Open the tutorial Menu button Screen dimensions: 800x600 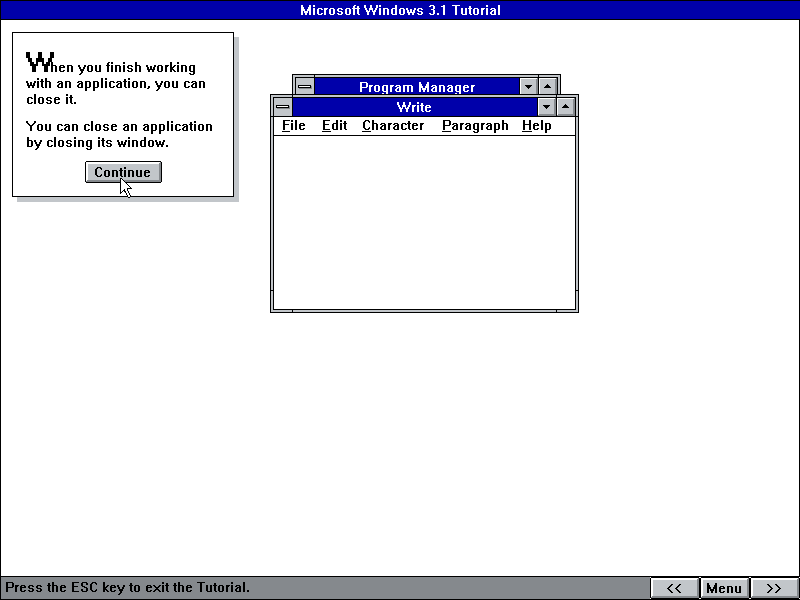point(724,588)
